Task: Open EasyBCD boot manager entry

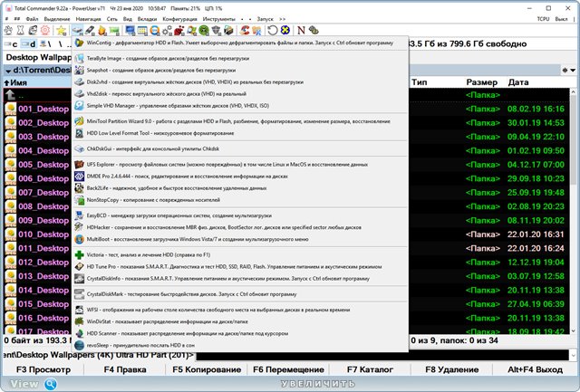Action: (x=240, y=215)
